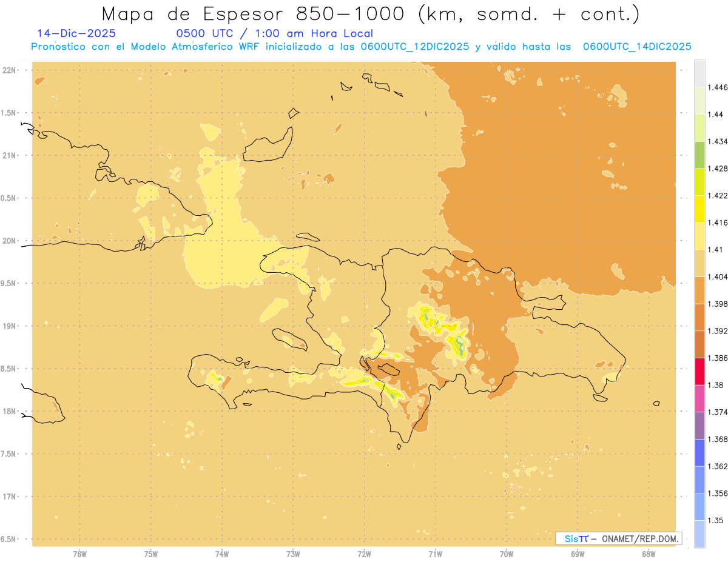
Task: Click the color bar value 1.38
Action: [x=715, y=385]
